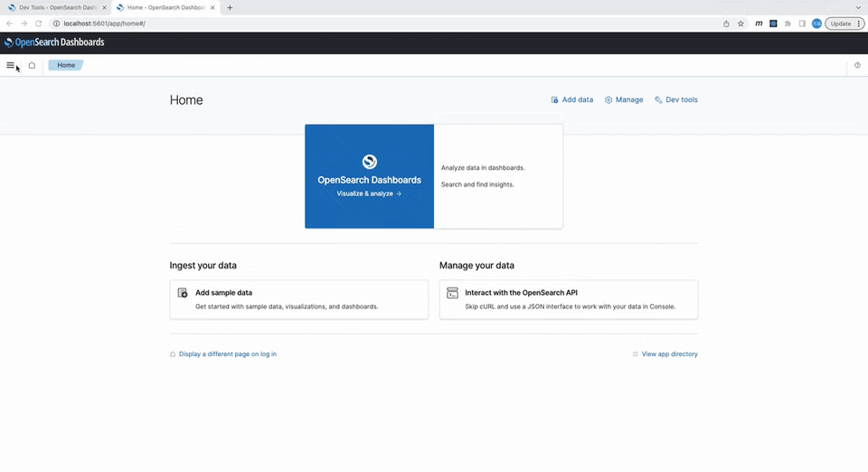Screen dimensions: 868x472
Task: Click Visualize & analyze link
Action: [x=369, y=194]
